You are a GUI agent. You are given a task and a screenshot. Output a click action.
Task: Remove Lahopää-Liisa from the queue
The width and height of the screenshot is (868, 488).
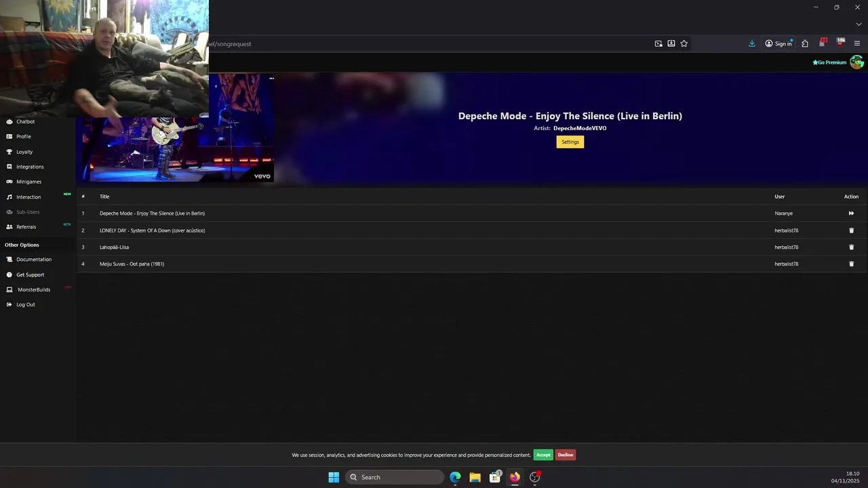pos(852,247)
